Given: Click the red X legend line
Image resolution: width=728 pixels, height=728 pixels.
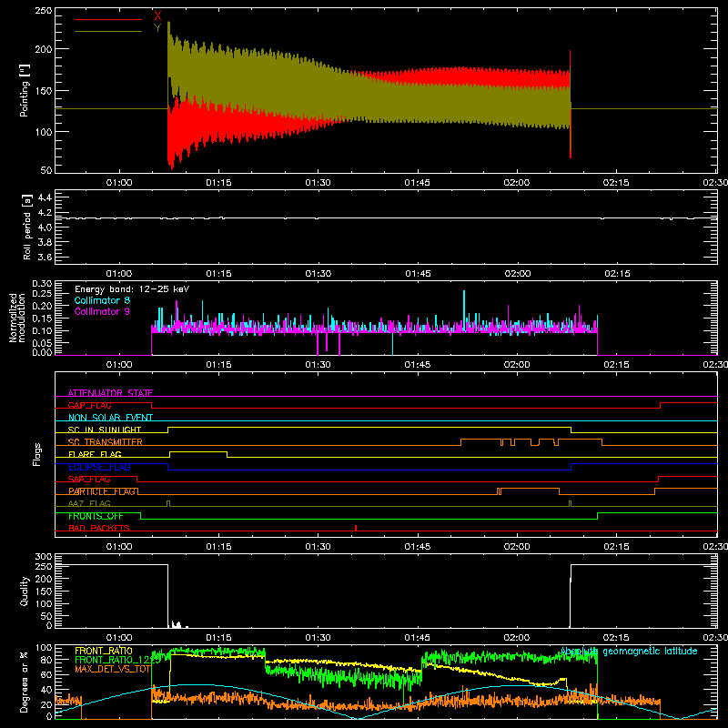Looking at the screenshot, I should click(108, 19).
